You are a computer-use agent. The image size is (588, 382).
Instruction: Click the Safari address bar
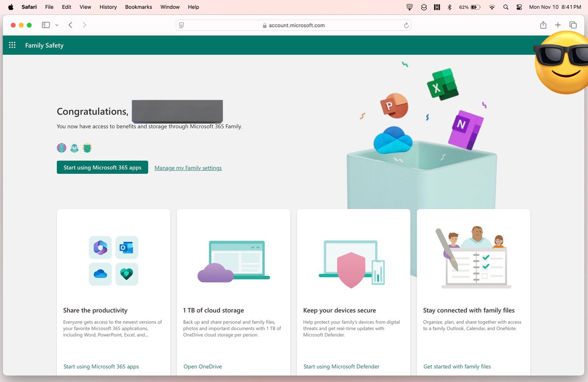[x=293, y=25]
